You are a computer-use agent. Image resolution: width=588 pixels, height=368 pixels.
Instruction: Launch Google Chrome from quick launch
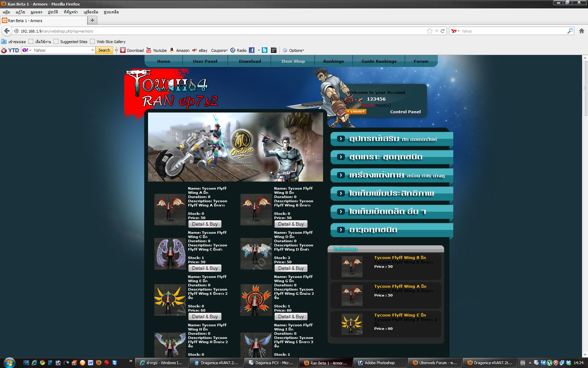coord(42,363)
